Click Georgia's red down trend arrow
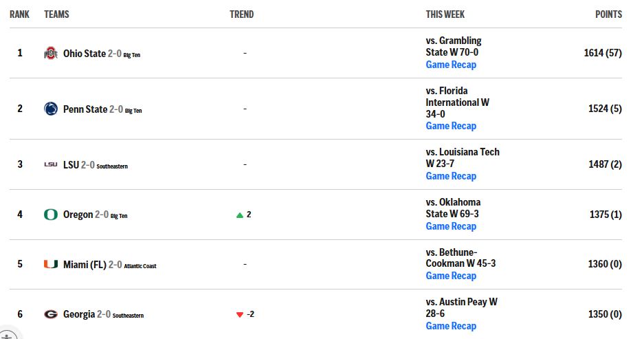This screenshot has height=339, width=644. [240, 315]
